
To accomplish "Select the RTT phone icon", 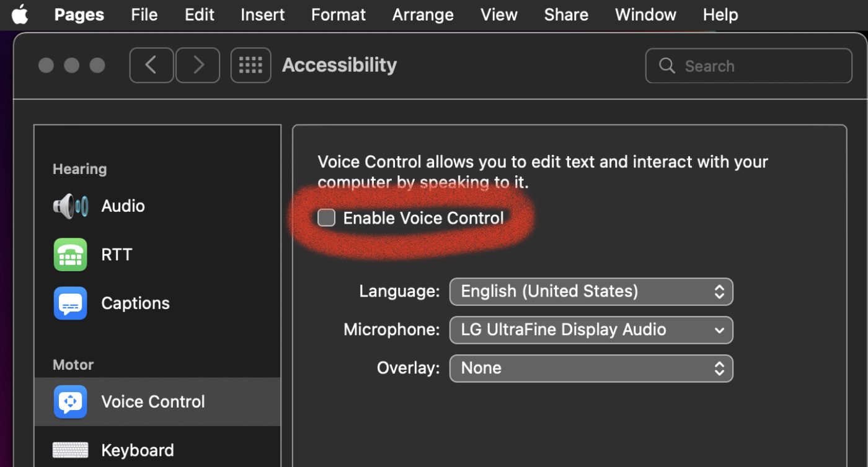I will click(70, 255).
